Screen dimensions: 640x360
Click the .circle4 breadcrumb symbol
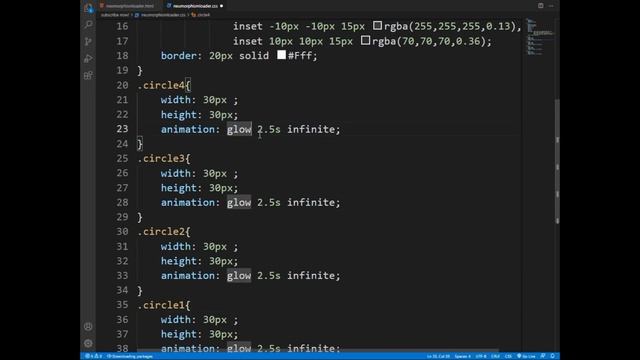point(201,15)
